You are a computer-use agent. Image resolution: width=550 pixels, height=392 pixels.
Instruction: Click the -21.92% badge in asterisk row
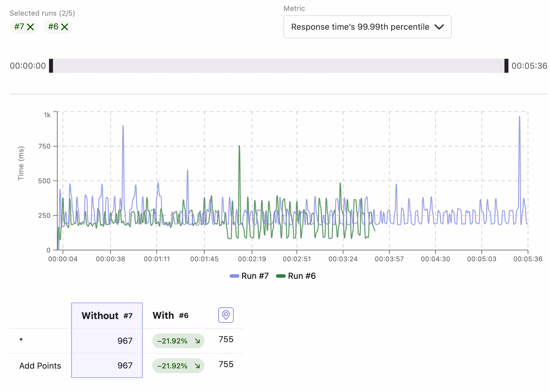click(178, 341)
